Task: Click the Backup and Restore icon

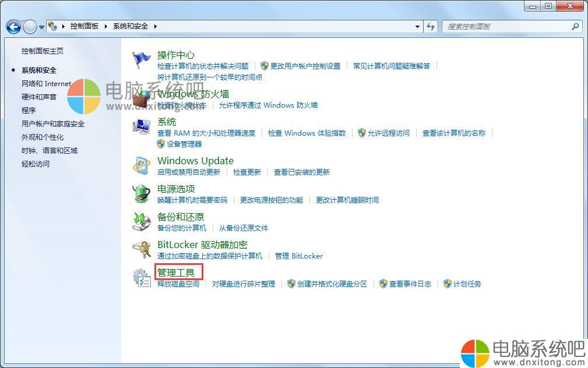Action: [x=142, y=221]
